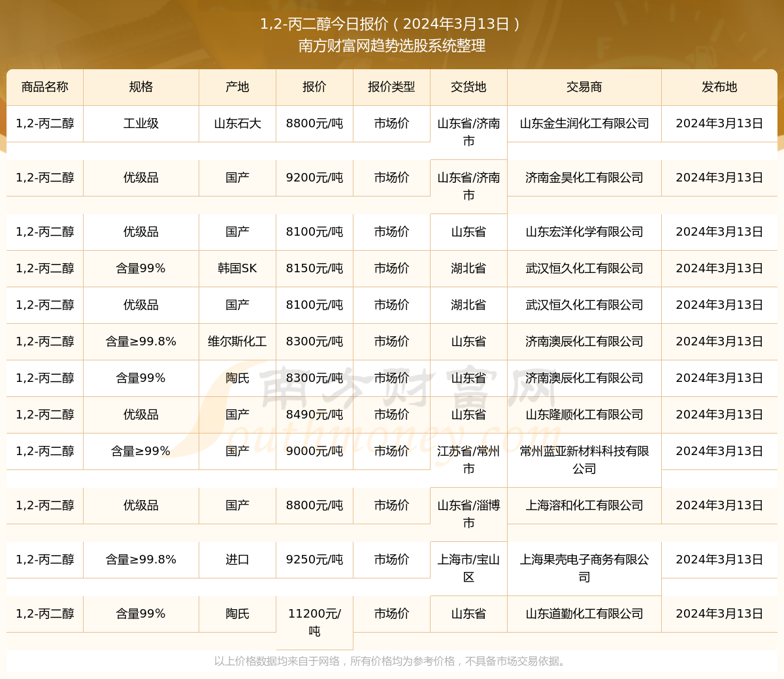Click the 报价类型 column header
Image resolution: width=784 pixels, height=679 pixels.
[391, 87]
